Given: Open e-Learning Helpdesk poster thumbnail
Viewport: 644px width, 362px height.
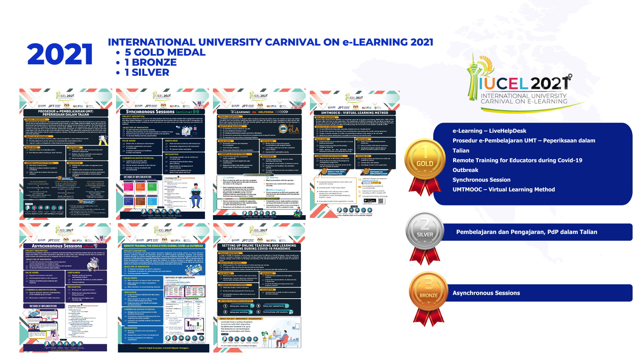Looking at the screenshot, I should (259, 154).
